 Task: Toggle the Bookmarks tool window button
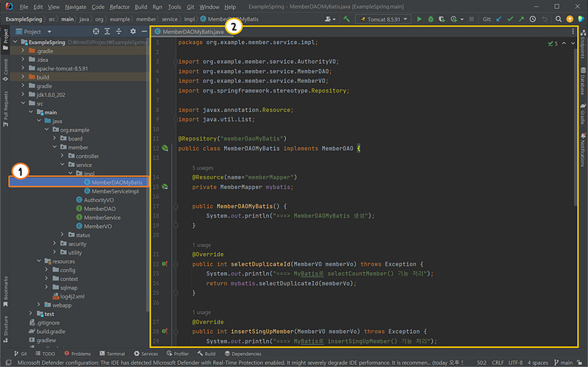5,291
